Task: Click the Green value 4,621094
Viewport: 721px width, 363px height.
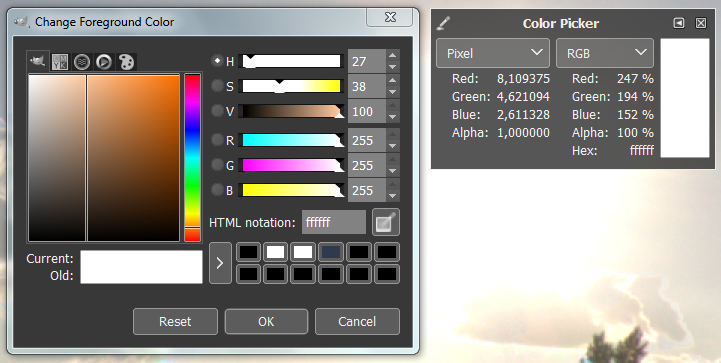Action: click(x=523, y=97)
